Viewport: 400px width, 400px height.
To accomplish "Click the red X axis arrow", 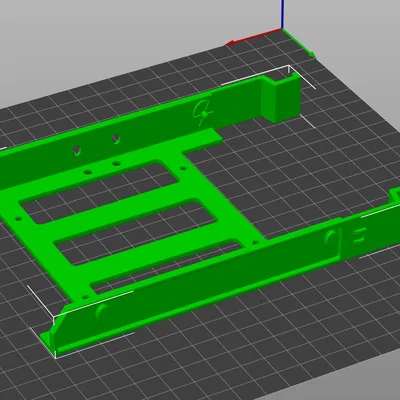I will pos(253,37).
